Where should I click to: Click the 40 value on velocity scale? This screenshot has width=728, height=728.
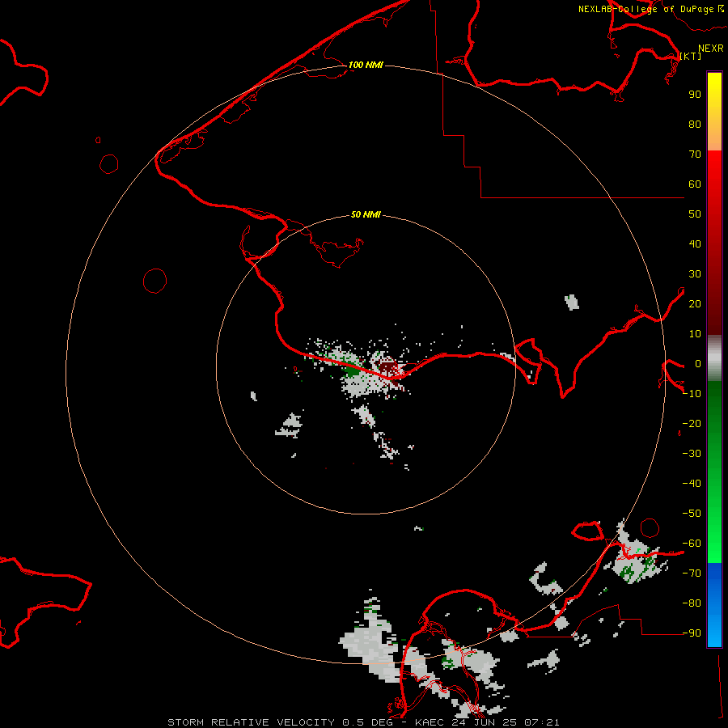(x=695, y=243)
